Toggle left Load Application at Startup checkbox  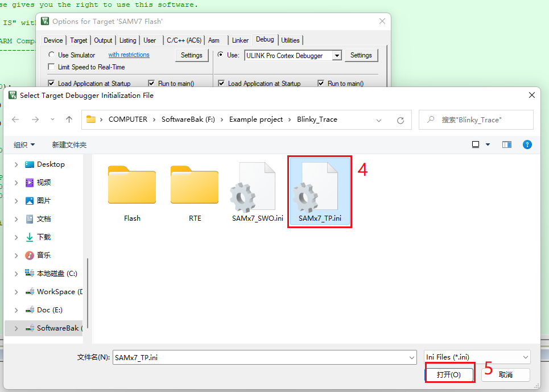(x=52, y=84)
